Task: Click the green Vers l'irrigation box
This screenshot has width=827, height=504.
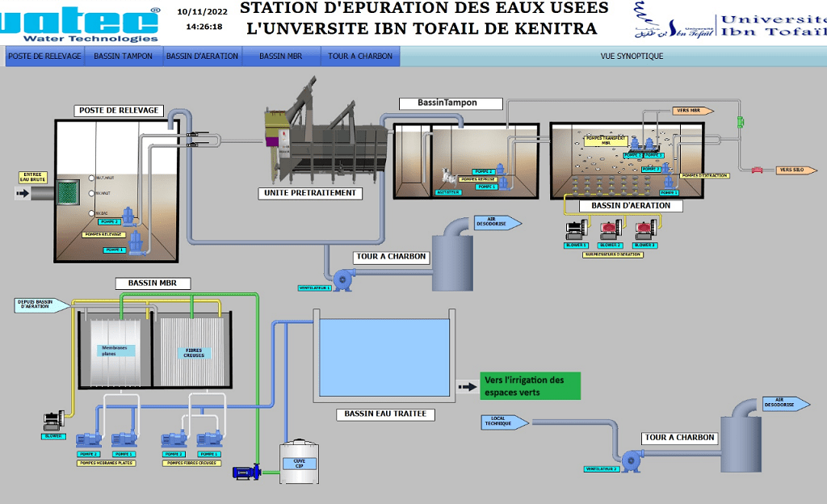Action: click(x=530, y=386)
